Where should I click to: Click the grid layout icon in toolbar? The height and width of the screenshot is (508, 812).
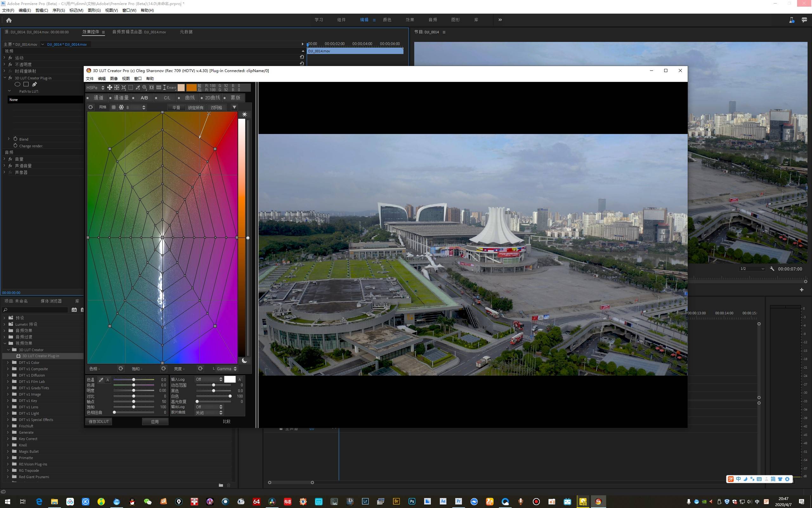coord(159,87)
